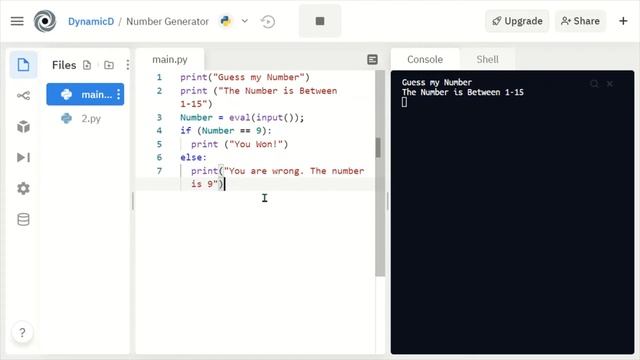Stop the running program
The image size is (640, 360).
pos(320,21)
